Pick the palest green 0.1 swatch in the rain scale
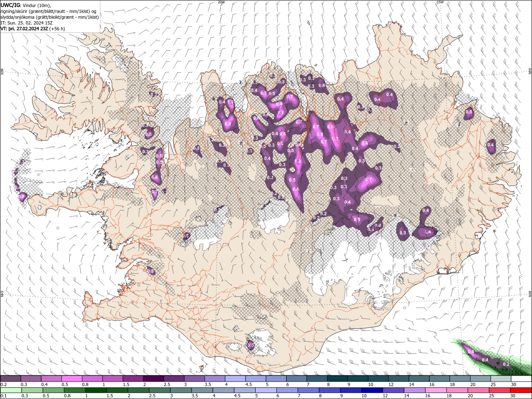This screenshot has width=532, height=399. 11,390
